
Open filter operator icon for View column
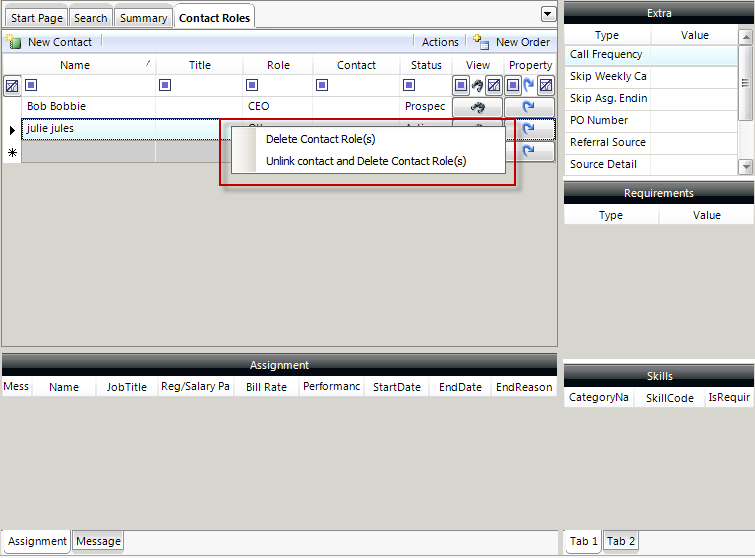[461, 86]
